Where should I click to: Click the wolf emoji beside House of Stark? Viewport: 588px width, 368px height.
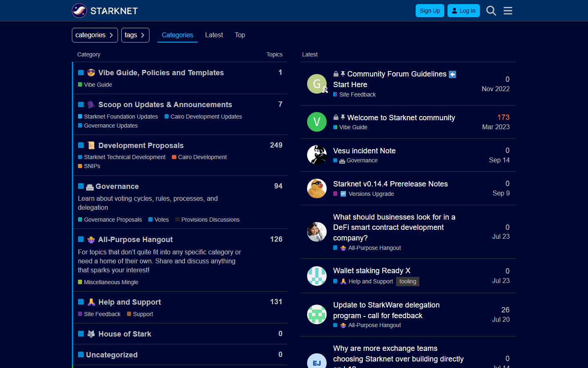(x=91, y=334)
